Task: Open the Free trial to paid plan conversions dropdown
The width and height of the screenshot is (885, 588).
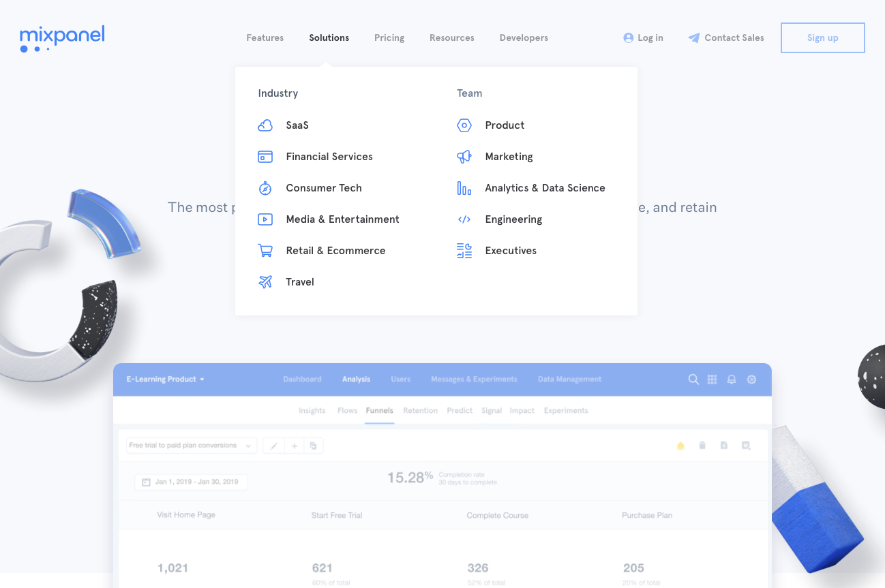Action: click(192, 446)
